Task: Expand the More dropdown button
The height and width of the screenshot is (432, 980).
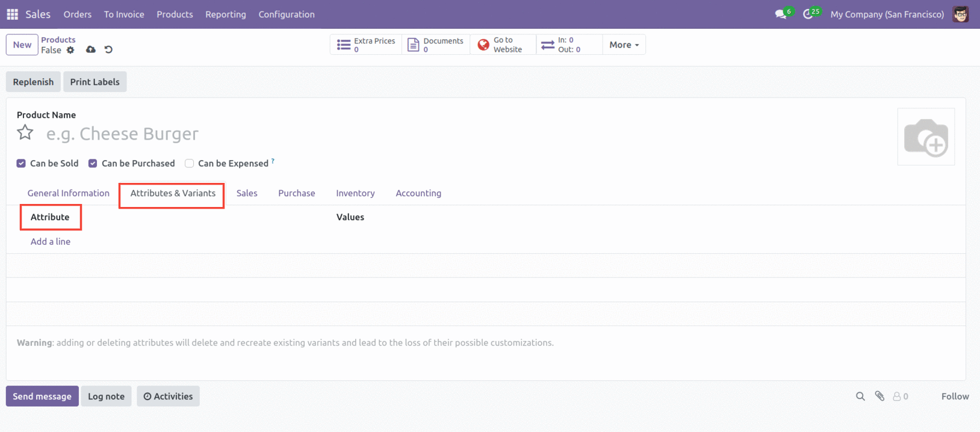Action: [624, 45]
